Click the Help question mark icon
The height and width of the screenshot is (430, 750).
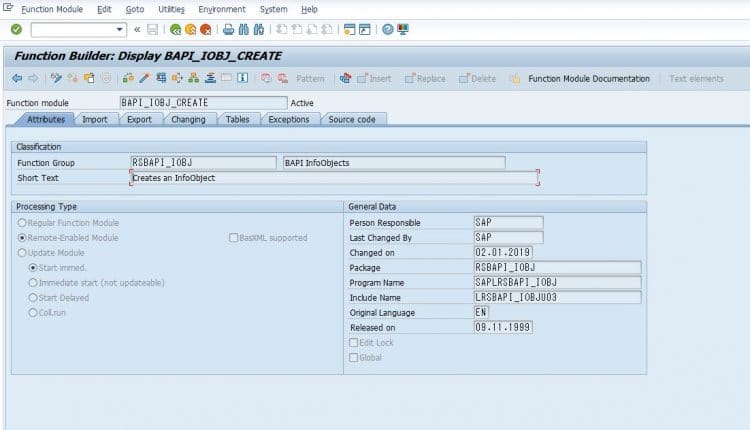[x=387, y=30]
